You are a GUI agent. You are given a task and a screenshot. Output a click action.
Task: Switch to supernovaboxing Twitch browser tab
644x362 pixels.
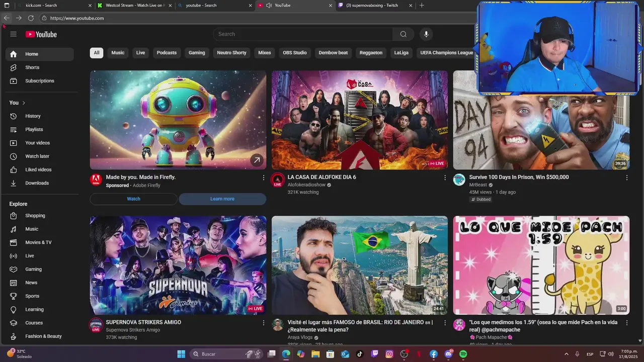(376, 6)
